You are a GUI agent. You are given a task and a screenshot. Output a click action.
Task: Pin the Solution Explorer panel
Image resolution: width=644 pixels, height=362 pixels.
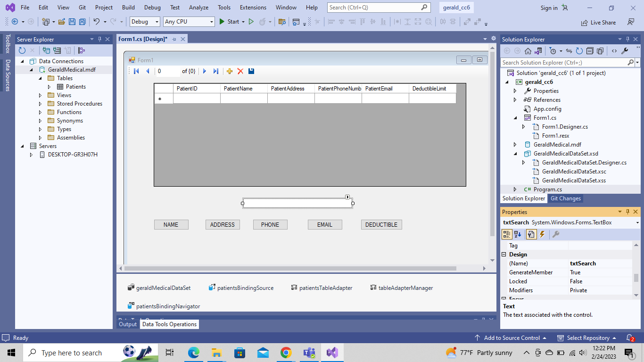628,39
